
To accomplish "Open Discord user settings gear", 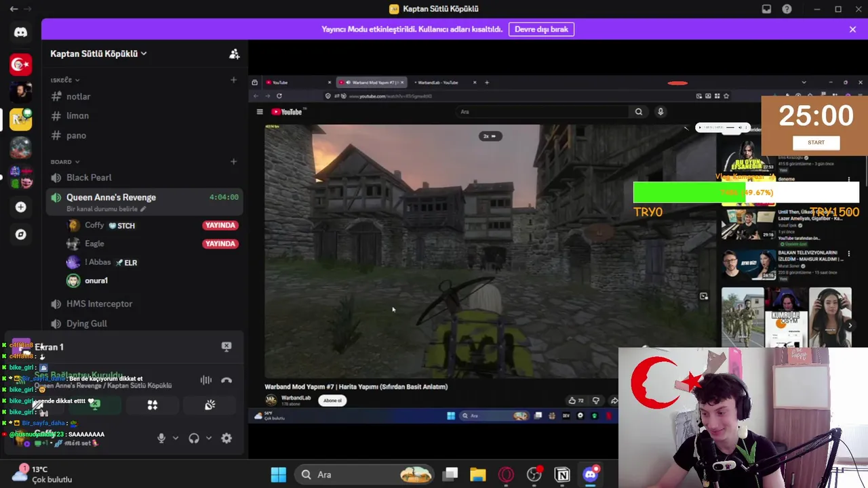I will [226, 438].
